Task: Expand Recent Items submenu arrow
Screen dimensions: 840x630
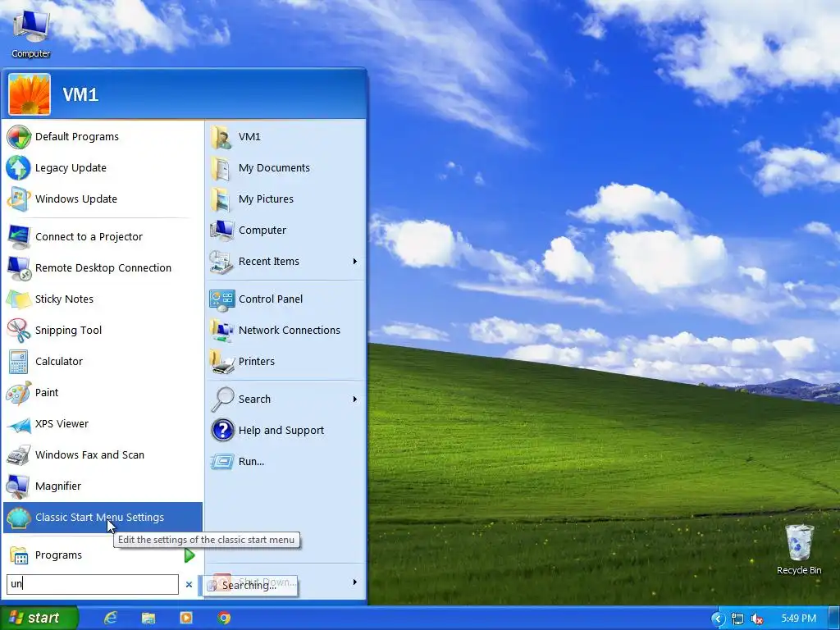Action: [354, 262]
